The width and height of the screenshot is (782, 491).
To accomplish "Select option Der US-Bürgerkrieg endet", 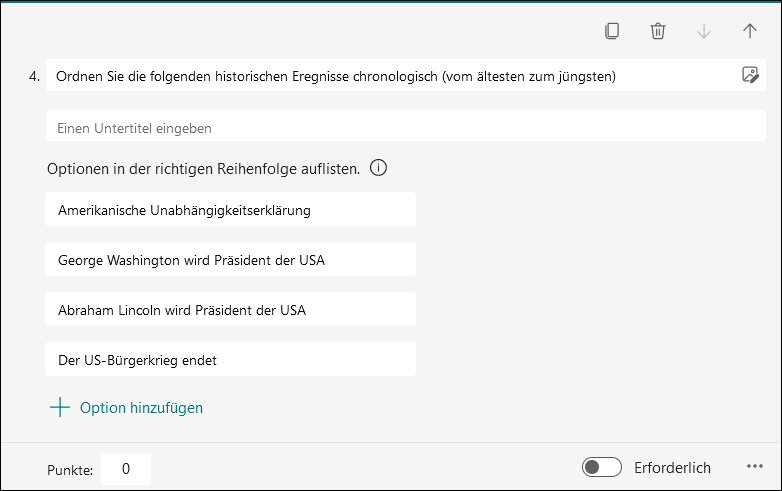I will [x=230, y=359].
